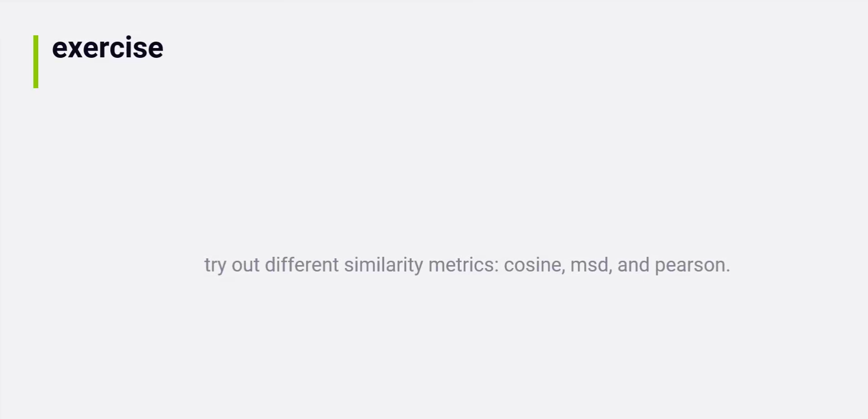Click the word "cosine" in the instruction
This screenshot has height=419, width=868.
tap(533, 265)
